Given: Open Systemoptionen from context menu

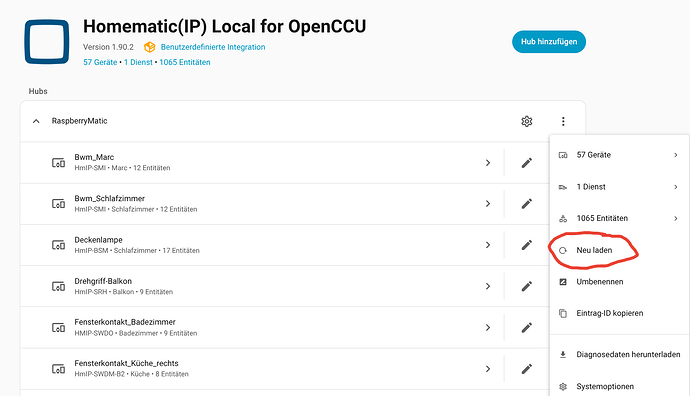Looking at the screenshot, I should click(620, 386).
